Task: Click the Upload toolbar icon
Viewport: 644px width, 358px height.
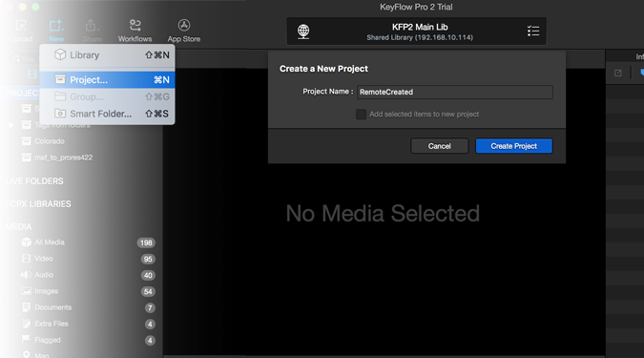Action: click(21, 31)
